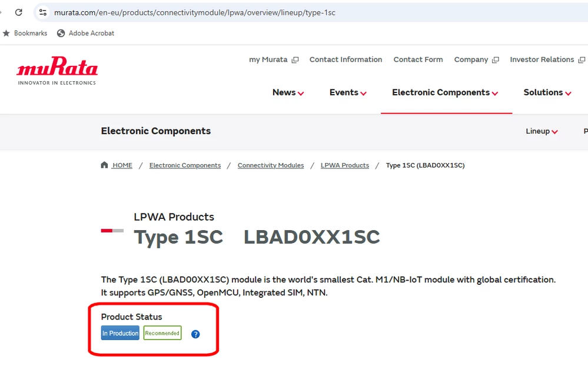Click the Bookmarks star icon
The image size is (588, 366).
6,33
